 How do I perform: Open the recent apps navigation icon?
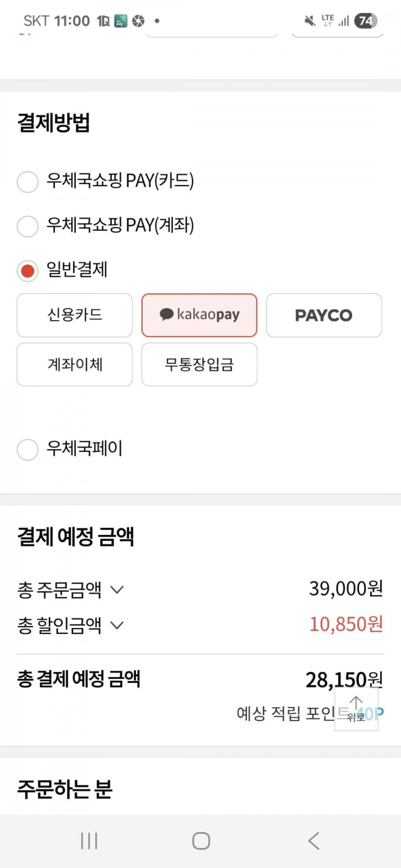(x=89, y=841)
